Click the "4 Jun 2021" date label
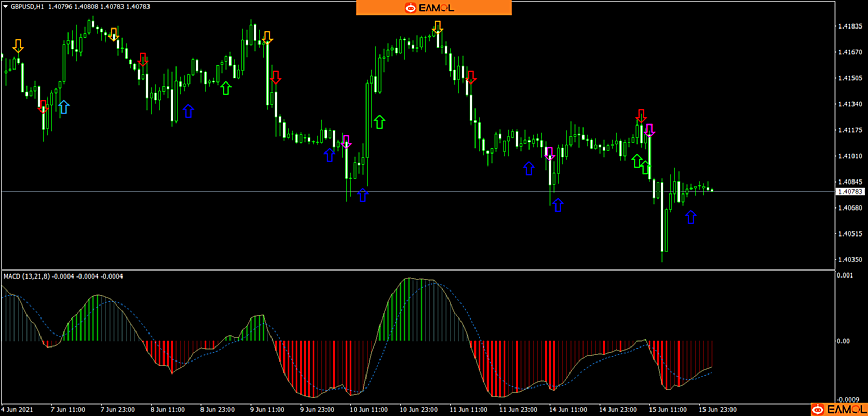Viewport: 868px width, 416px height. click(17, 410)
